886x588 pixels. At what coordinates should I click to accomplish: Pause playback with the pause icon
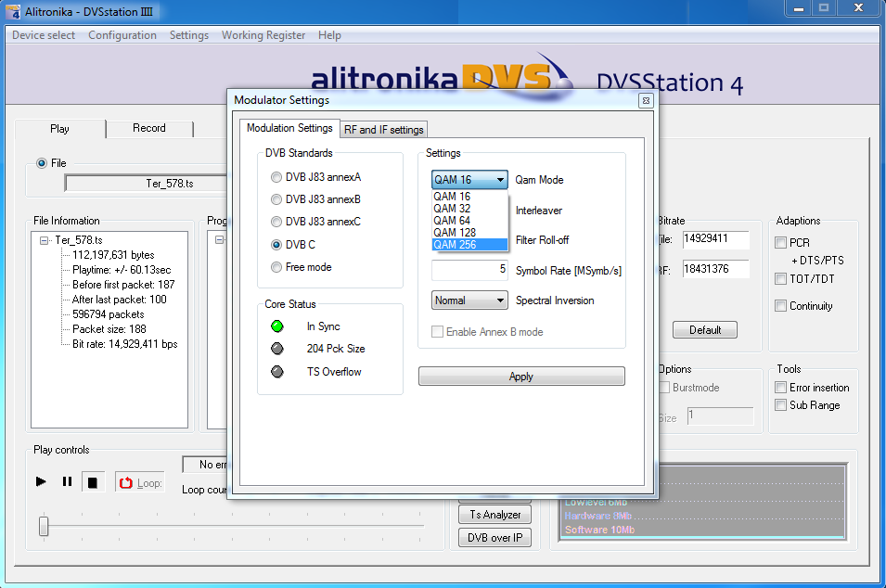point(67,482)
